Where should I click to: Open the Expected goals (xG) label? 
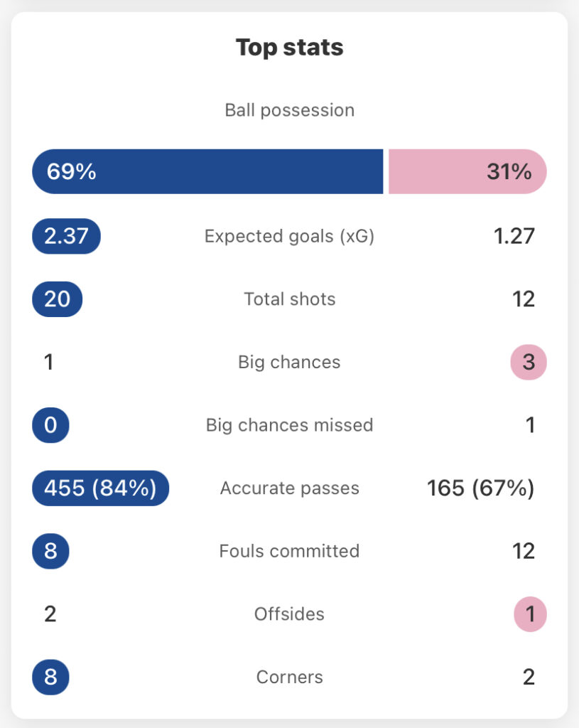290,236
